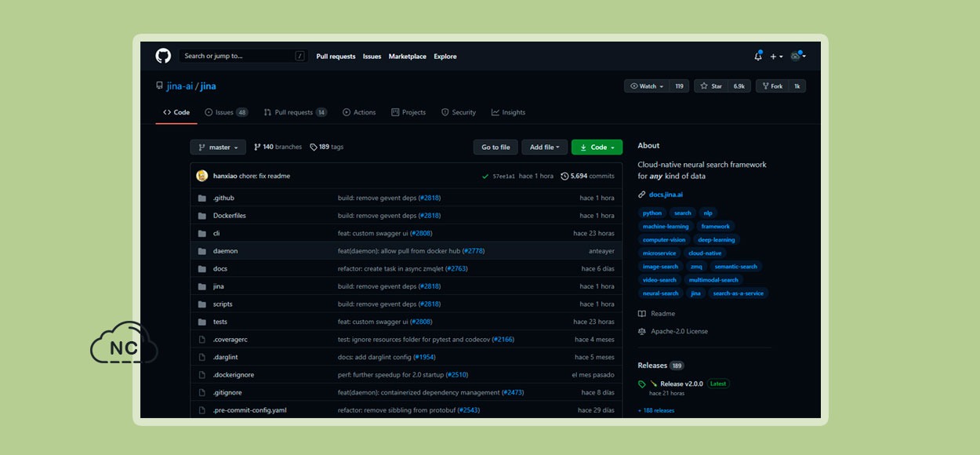Open the Issues tab with 48 count

pyautogui.click(x=227, y=112)
